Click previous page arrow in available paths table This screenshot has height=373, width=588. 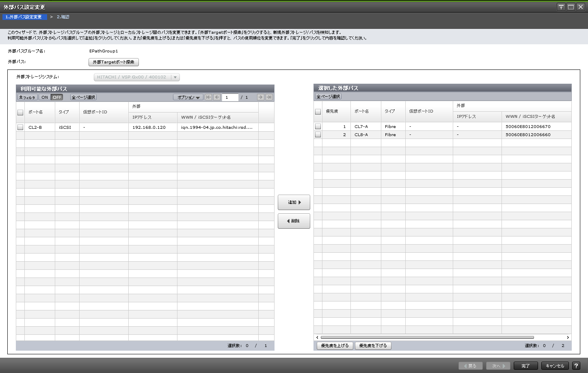[217, 97]
